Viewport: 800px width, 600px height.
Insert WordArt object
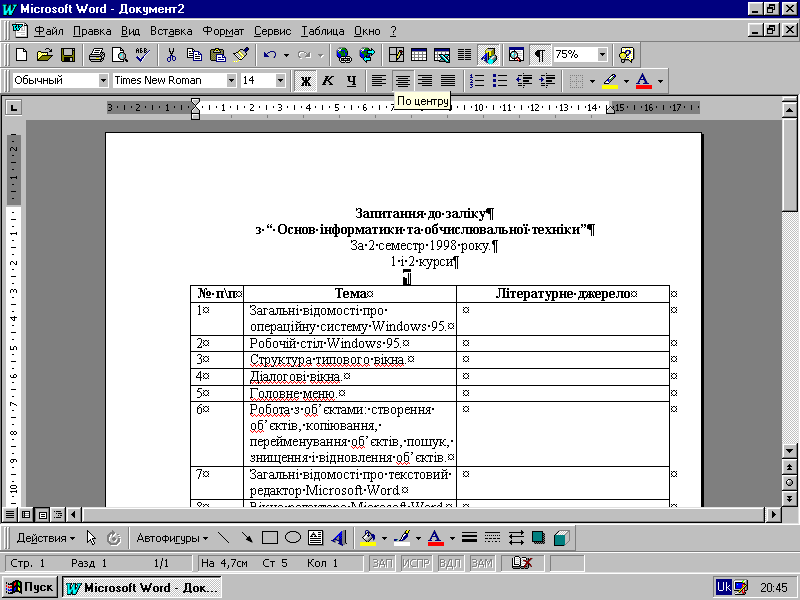339,538
